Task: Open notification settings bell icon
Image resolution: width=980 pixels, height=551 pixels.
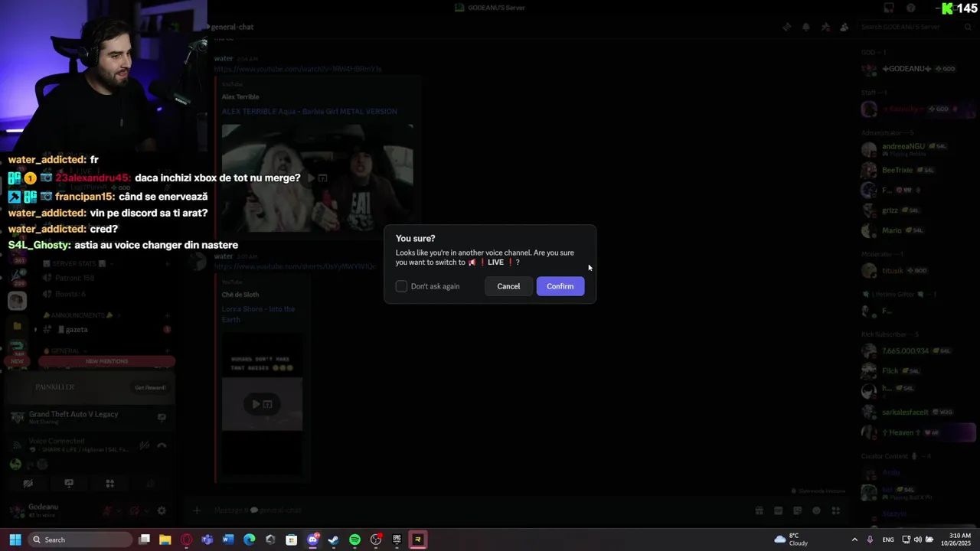Action: coord(805,27)
